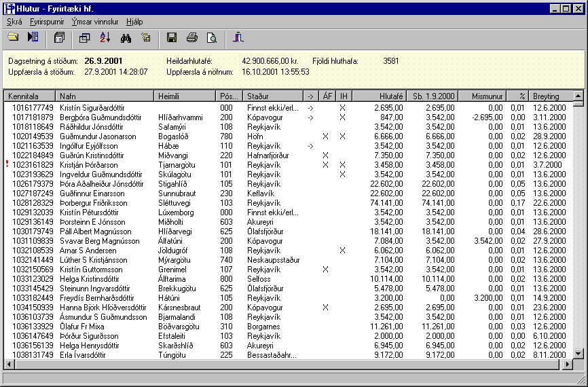Click the floppy disk save icon

pyautogui.click(x=172, y=37)
